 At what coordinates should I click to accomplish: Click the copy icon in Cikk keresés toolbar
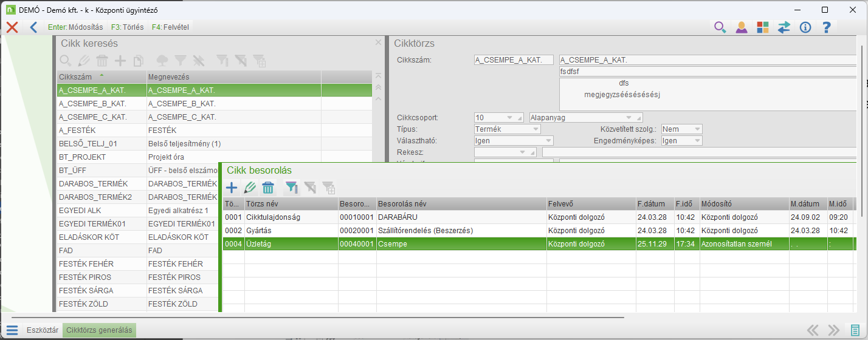(139, 60)
